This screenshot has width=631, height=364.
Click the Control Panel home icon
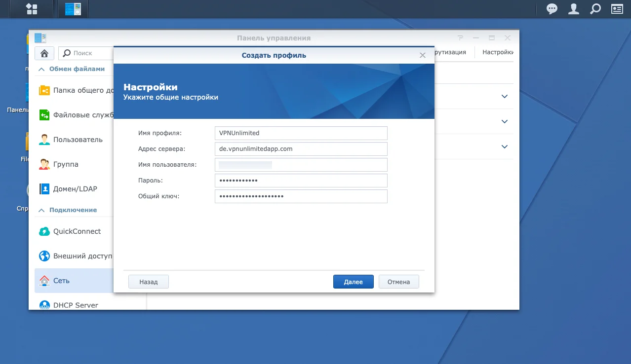[44, 53]
